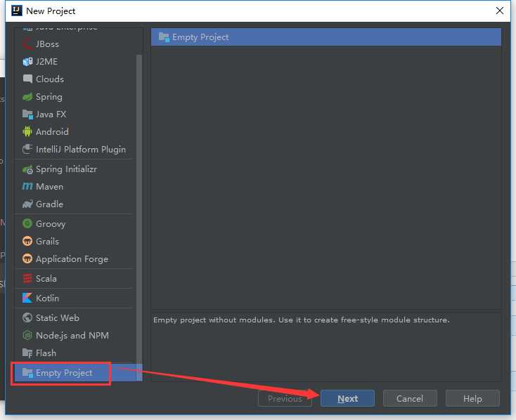Select IntelliJ Platform Plugin icon
This screenshot has width=516, height=420.
tap(27, 149)
